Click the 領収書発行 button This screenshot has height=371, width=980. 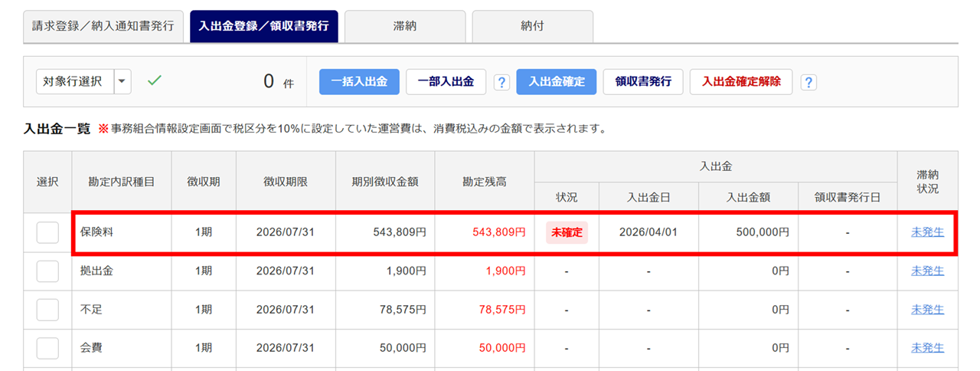click(643, 81)
